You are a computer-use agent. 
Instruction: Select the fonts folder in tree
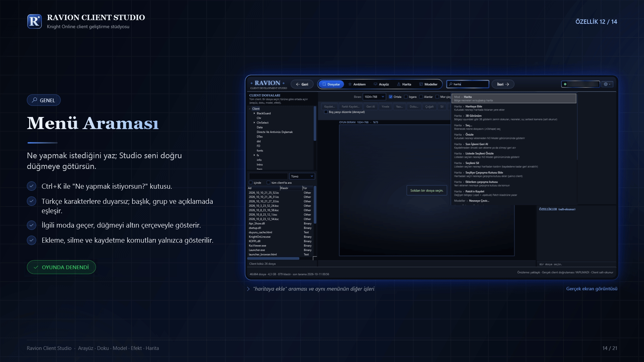pyautogui.click(x=260, y=150)
